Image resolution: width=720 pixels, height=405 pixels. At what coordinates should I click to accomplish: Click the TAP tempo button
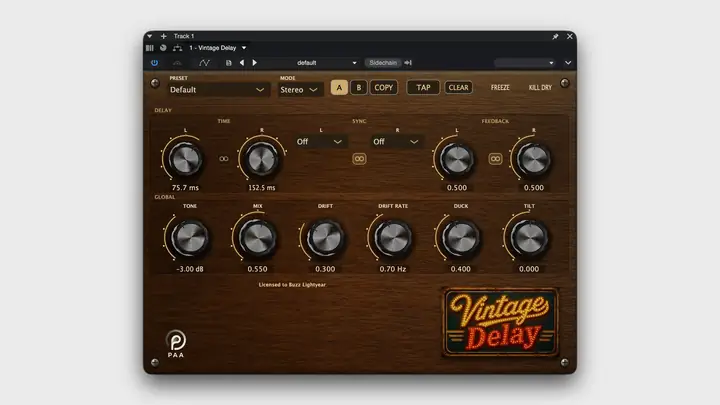[423, 88]
